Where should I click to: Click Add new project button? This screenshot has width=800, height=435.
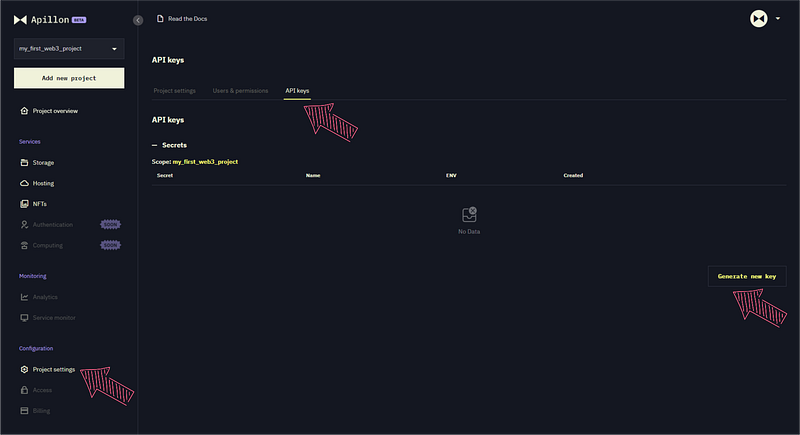[x=69, y=78]
